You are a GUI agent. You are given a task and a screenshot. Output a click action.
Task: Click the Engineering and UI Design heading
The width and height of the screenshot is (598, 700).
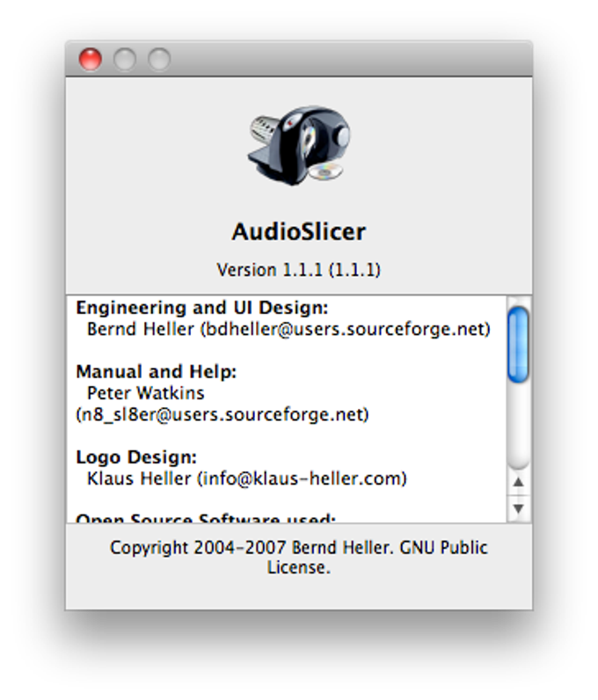[202, 308]
